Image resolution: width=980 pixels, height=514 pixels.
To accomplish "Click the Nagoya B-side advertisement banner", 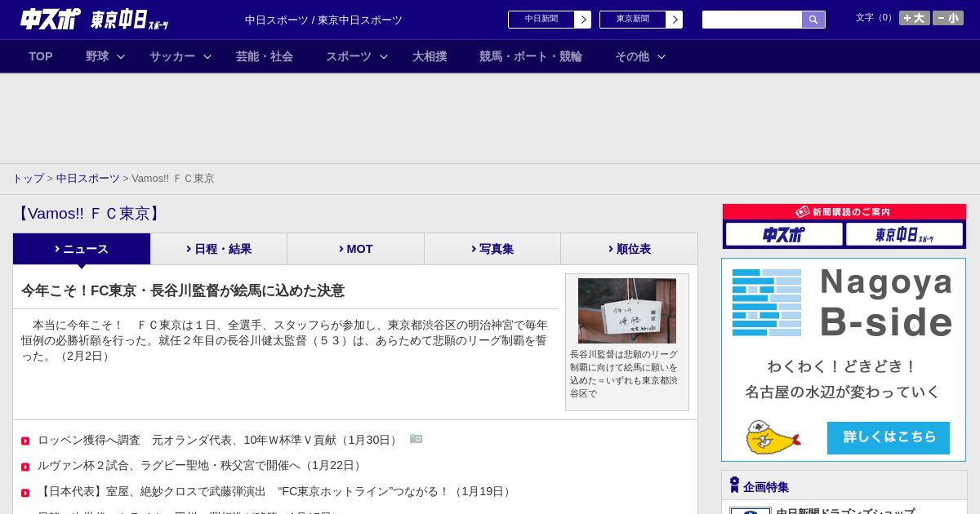I will (x=844, y=360).
